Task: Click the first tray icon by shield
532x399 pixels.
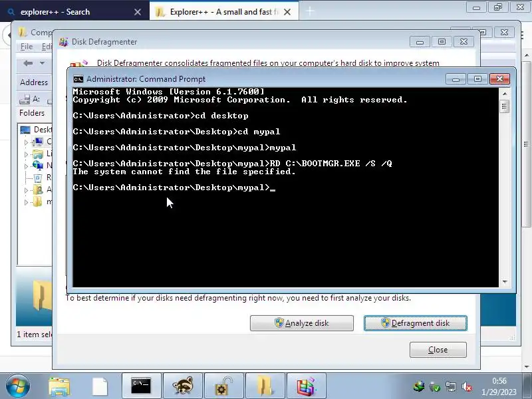Action: click(x=419, y=386)
